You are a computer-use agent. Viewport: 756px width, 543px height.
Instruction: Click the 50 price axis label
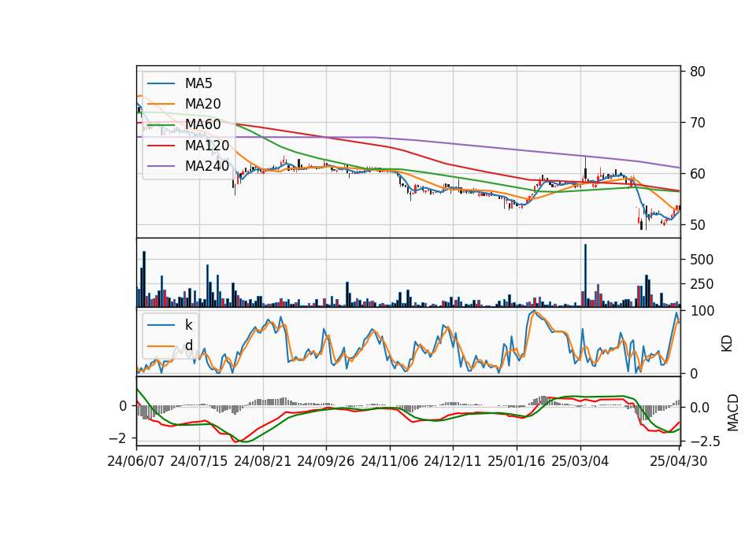point(698,224)
